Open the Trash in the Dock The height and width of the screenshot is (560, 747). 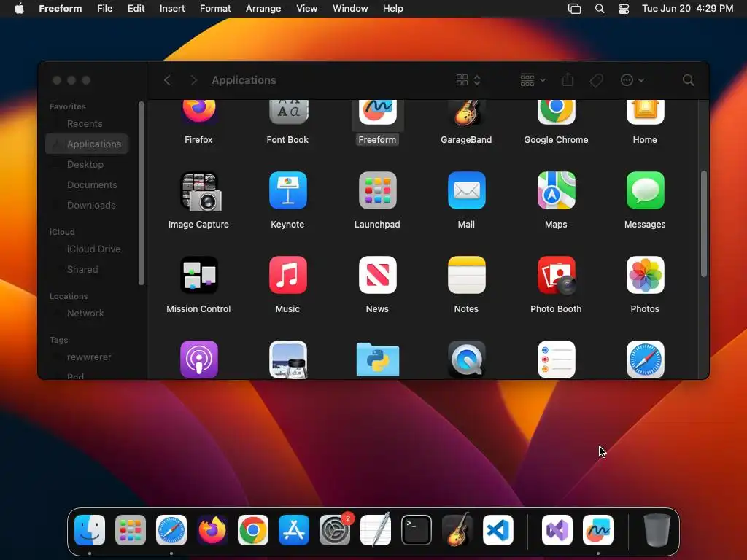657,530
